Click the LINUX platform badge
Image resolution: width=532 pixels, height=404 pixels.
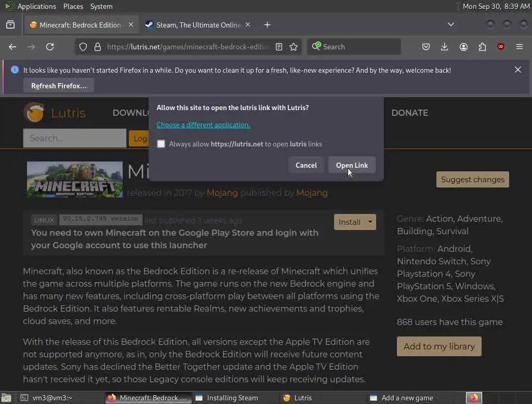pyautogui.click(x=44, y=220)
